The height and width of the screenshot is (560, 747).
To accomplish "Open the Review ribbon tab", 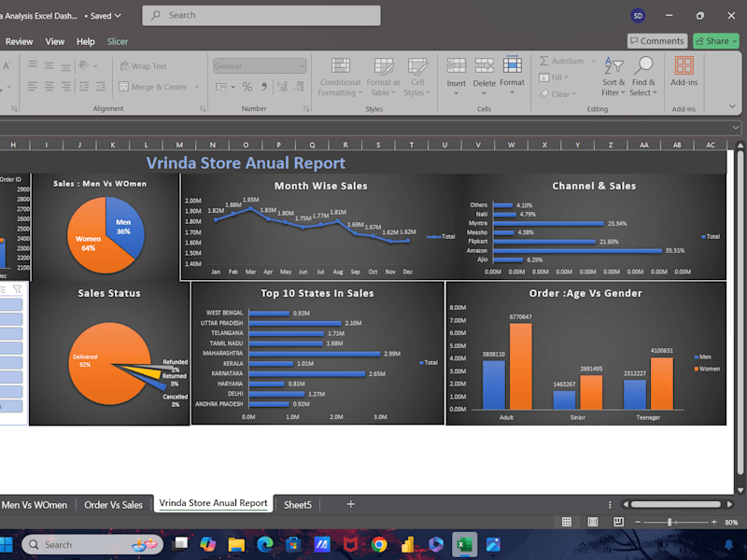I will pyautogui.click(x=19, y=41).
